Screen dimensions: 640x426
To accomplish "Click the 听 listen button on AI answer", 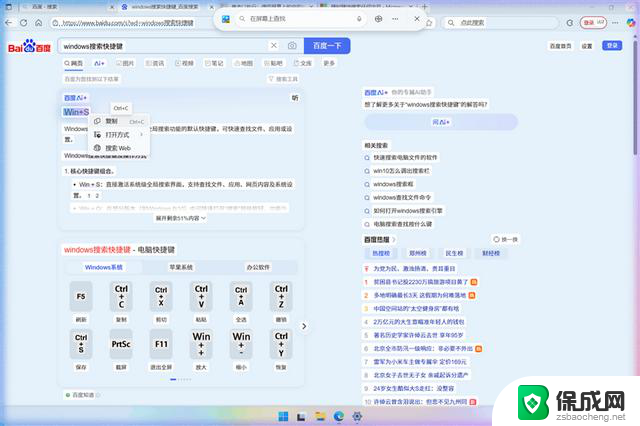I will (295, 98).
